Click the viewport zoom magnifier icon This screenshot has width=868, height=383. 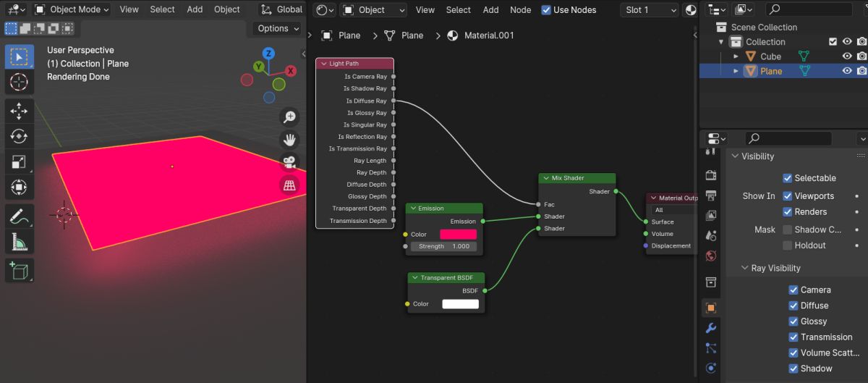pos(289,117)
